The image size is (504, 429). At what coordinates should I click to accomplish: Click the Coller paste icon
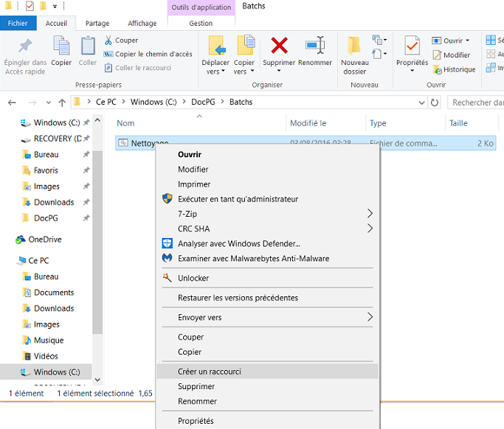[x=87, y=46]
